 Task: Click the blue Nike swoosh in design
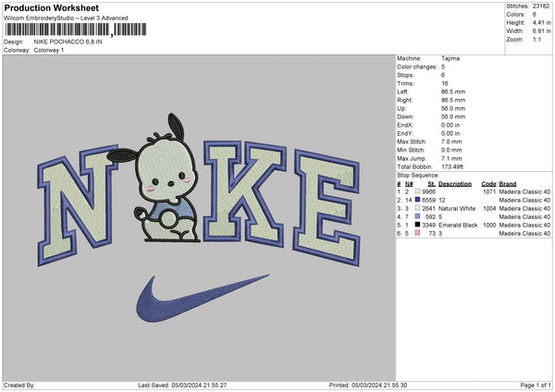(x=203, y=299)
